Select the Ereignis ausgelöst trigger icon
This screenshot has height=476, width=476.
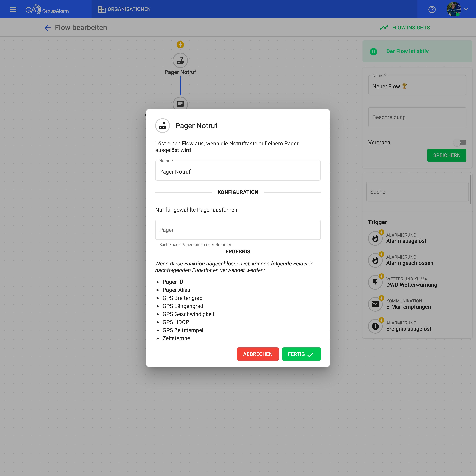point(375,326)
